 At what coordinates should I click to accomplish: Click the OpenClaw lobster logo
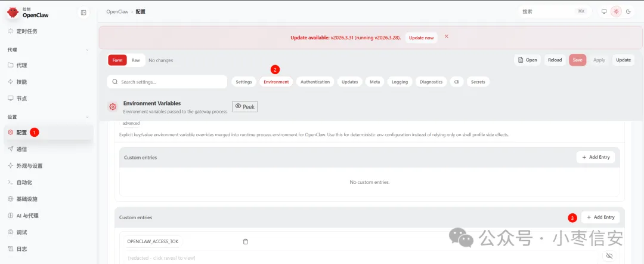click(x=13, y=13)
